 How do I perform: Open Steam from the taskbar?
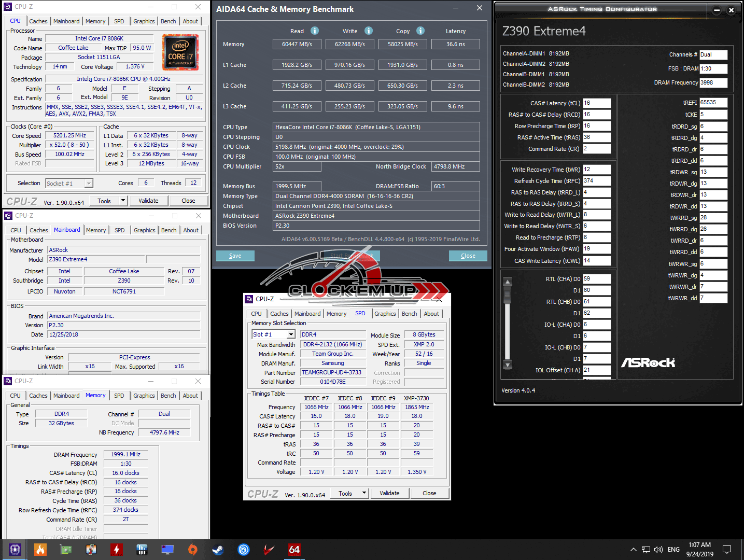pos(218,550)
